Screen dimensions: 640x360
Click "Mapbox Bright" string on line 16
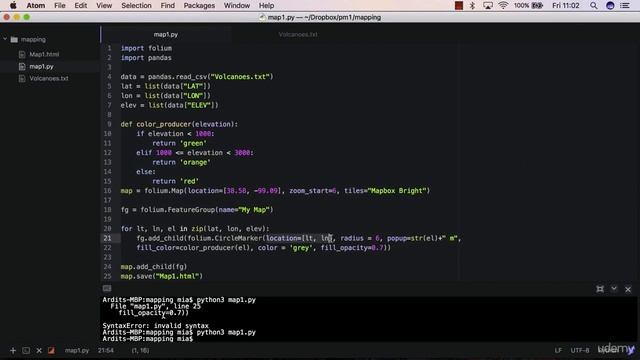click(397, 191)
